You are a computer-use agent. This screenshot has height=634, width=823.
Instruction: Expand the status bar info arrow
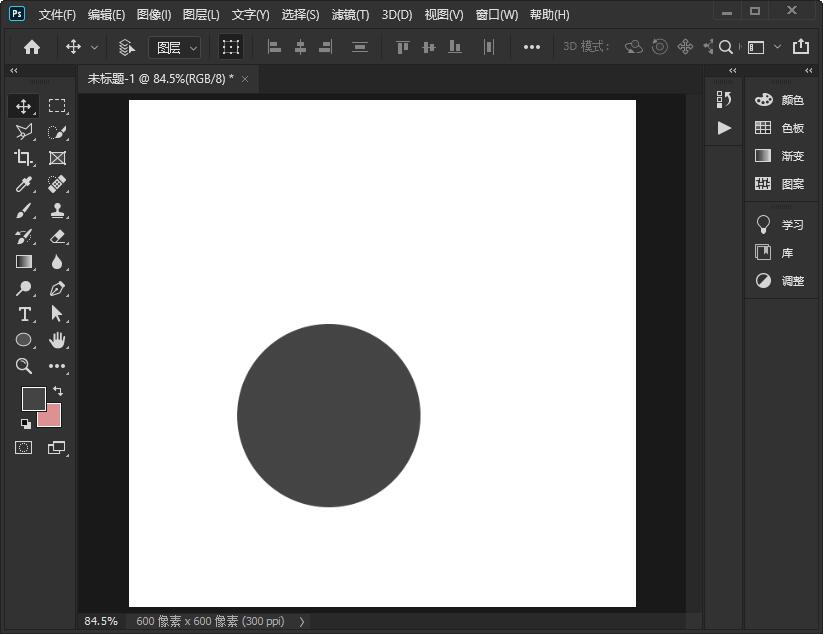point(303,621)
